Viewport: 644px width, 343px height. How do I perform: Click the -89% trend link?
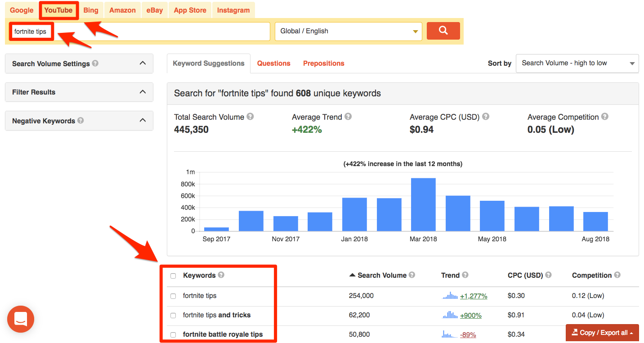pyautogui.click(x=468, y=335)
